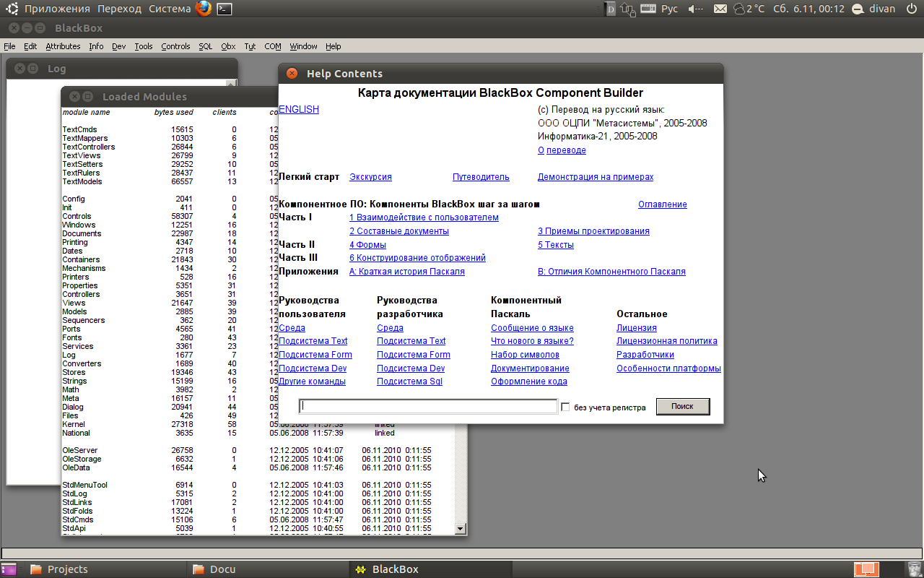Screen dimensions: 924x578
Task: Expand the divan user menu
Action: point(881,9)
